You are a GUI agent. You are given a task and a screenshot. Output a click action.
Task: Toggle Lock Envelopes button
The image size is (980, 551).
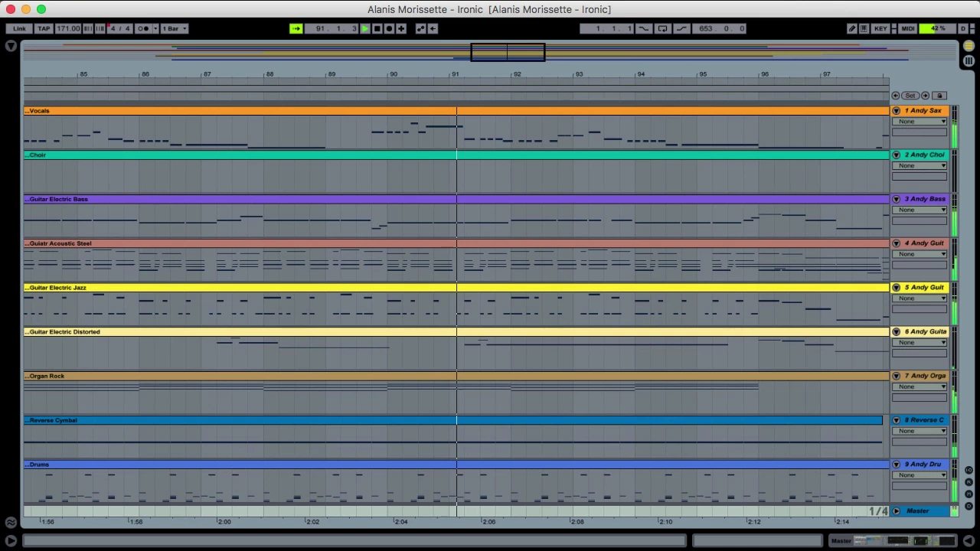(939, 96)
